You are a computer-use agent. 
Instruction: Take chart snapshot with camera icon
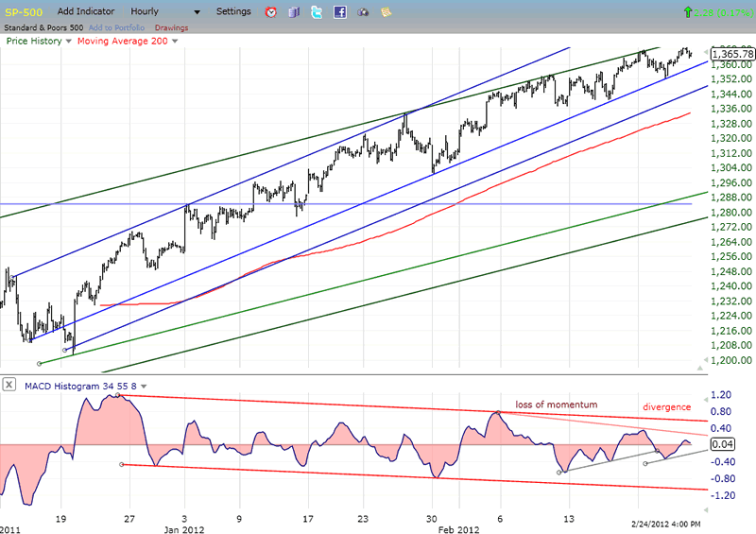click(x=363, y=12)
